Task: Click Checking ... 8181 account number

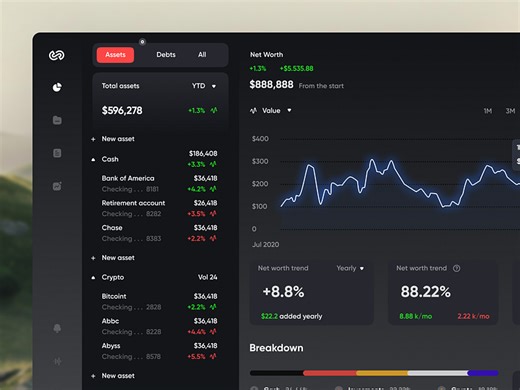Action: click(130, 189)
